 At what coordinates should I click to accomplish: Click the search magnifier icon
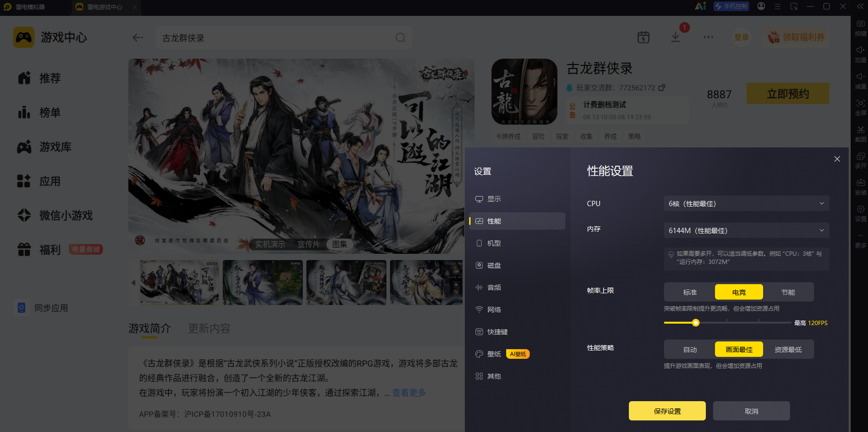[x=400, y=38]
